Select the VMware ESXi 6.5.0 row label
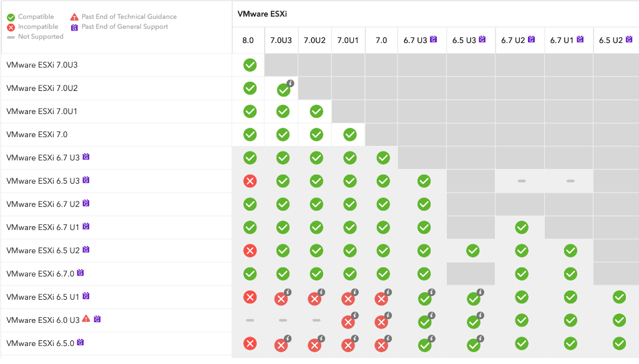Screen dimensions: 639x364 point(41,343)
